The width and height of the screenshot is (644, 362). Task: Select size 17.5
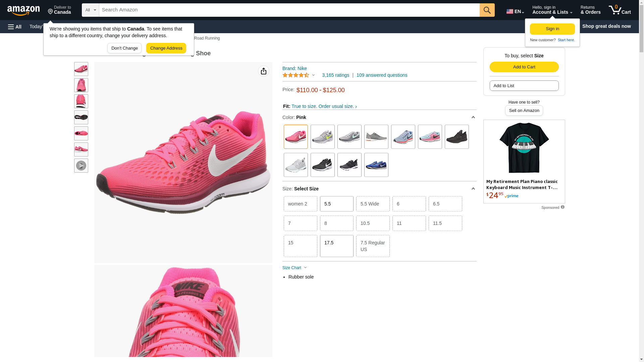pos(336,246)
